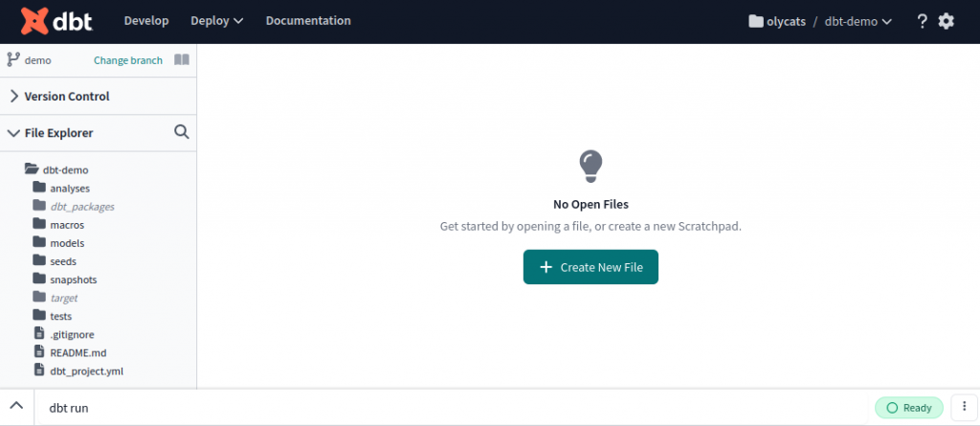Open the three-dot menu next to Ready
Viewport: 980px width, 426px height.
point(965,407)
